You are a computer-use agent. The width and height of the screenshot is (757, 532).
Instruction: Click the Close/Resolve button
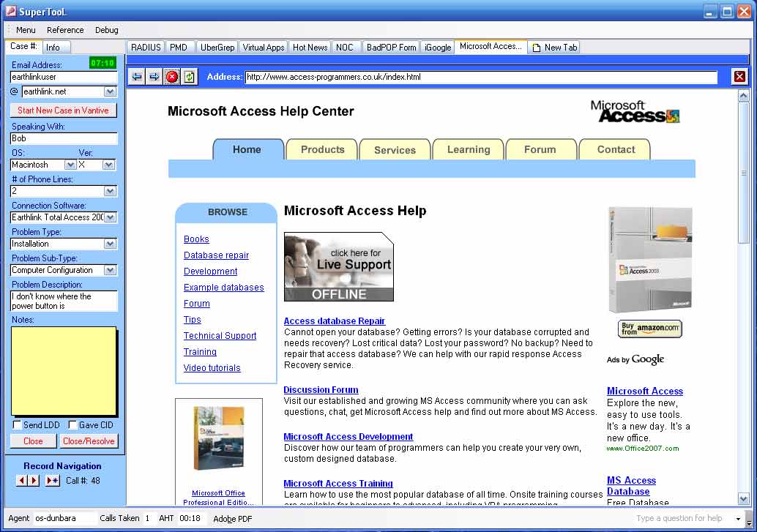[89, 441]
